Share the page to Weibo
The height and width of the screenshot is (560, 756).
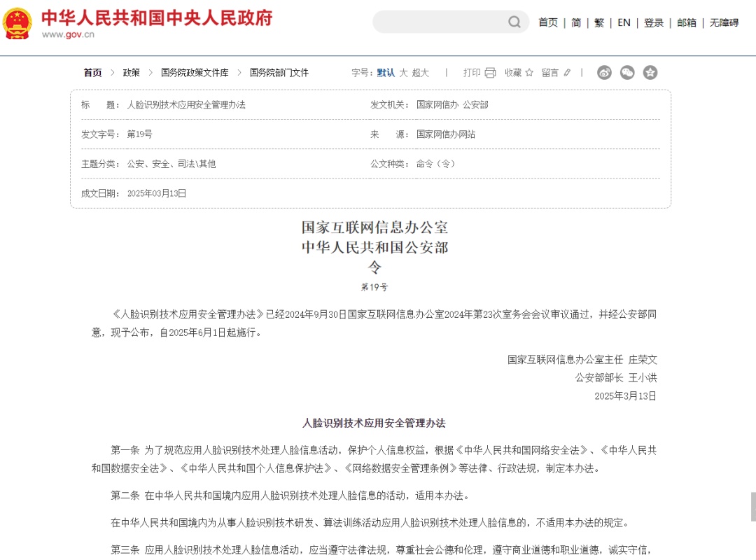point(604,73)
